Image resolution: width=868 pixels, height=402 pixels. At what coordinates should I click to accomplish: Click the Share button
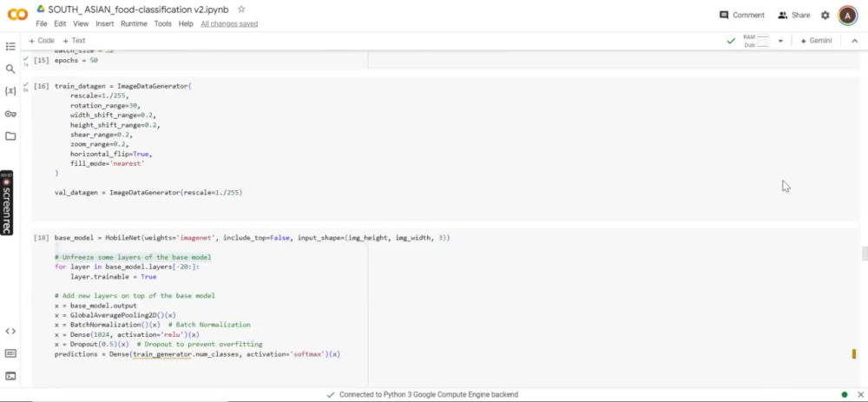[x=794, y=16]
